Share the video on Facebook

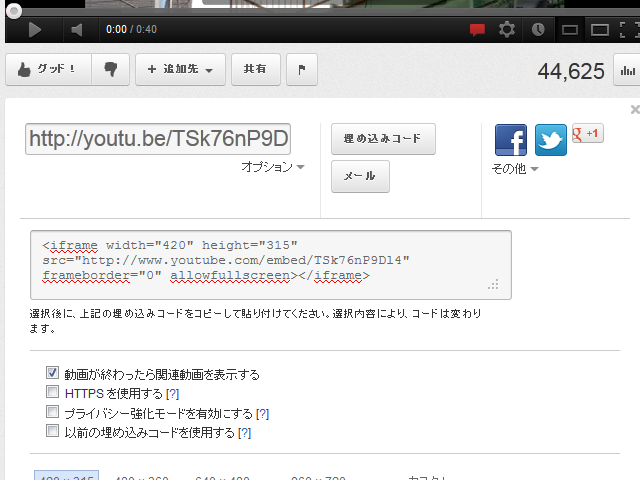pyautogui.click(x=511, y=140)
